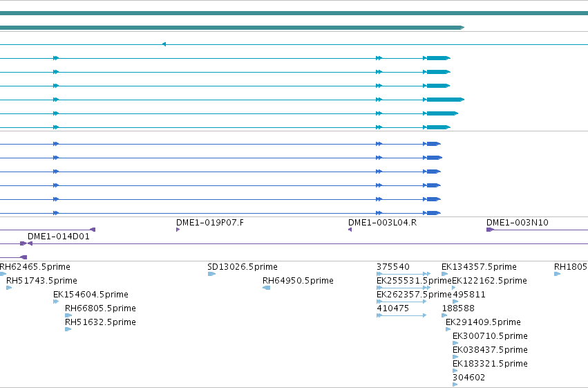Click the 375540 feature label
Viewport: 588px width, 388px height.
[392, 267]
